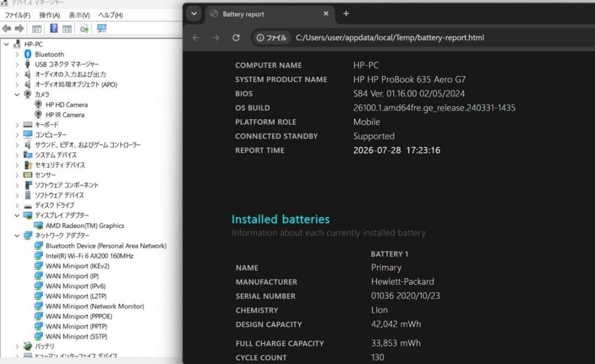The width and height of the screenshot is (595, 364).
Task: Click the Installed batteries heading
Action: tap(280, 219)
